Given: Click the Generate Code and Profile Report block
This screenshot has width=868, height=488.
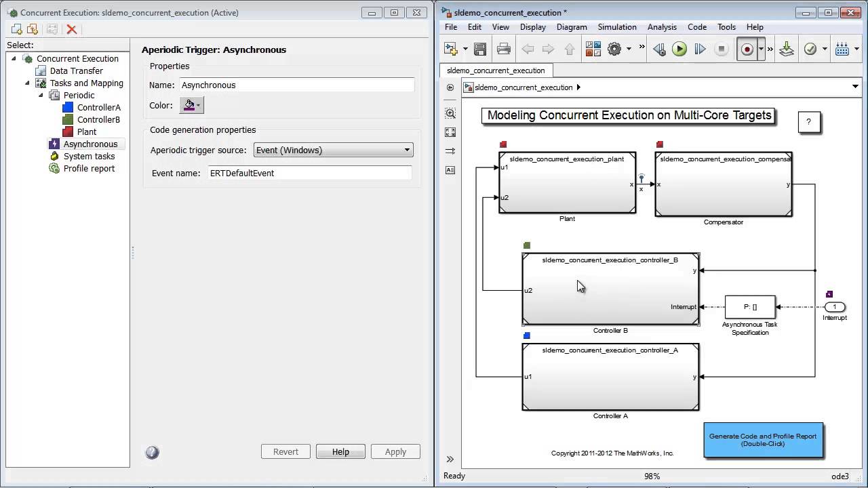Looking at the screenshot, I should (763, 440).
